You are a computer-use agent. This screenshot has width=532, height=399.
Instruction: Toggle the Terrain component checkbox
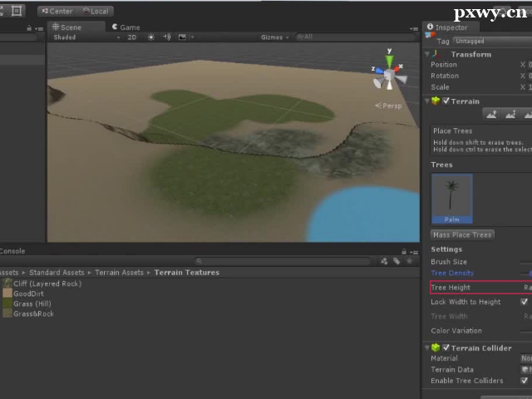(446, 101)
